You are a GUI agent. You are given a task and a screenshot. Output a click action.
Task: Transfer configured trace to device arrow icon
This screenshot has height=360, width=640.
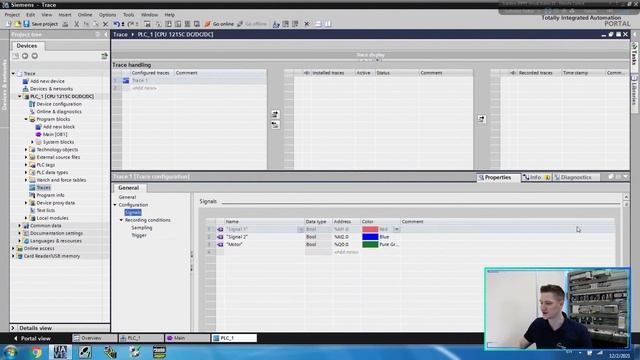276,114
